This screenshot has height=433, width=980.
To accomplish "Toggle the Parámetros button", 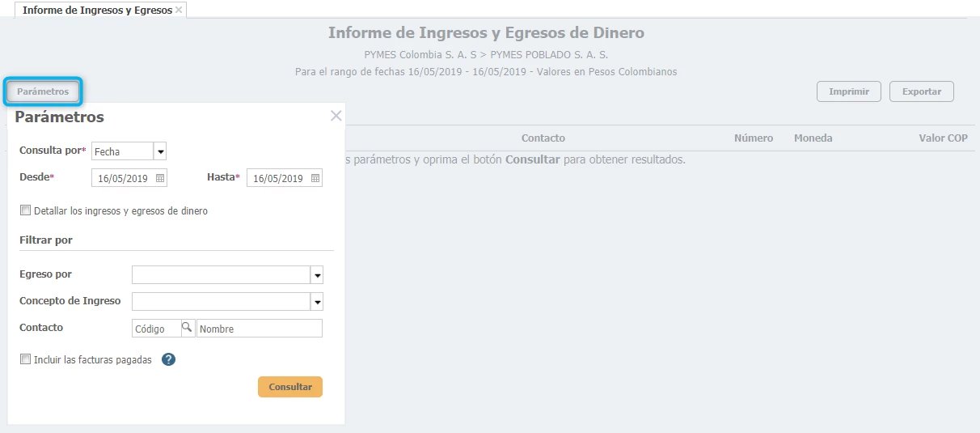I will [43, 91].
